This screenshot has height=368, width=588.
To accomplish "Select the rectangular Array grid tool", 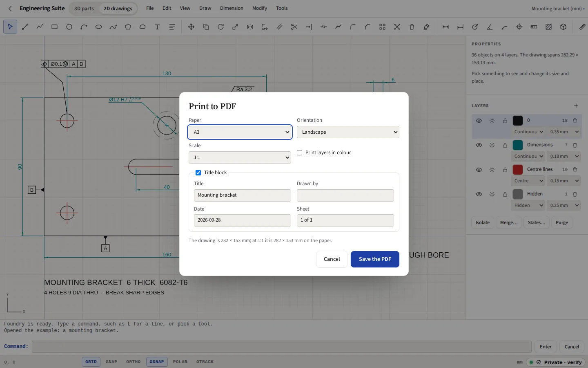I will tap(382, 27).
